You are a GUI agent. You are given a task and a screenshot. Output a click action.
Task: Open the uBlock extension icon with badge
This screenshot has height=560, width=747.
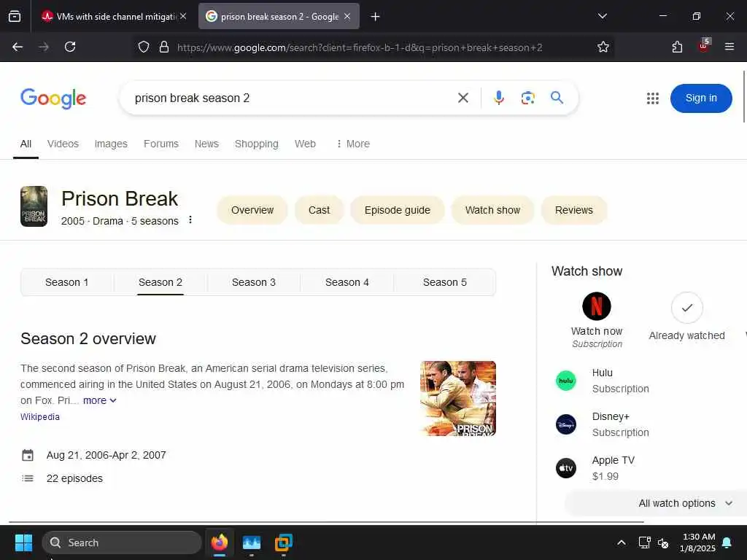coord(704,46)
